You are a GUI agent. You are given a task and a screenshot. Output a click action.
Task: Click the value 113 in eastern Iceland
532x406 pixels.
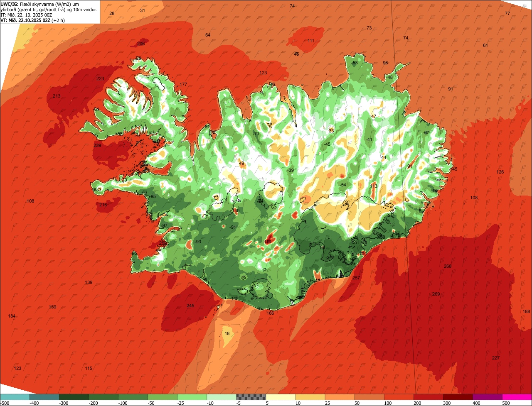pyautogui.click(x=374, y=186)
